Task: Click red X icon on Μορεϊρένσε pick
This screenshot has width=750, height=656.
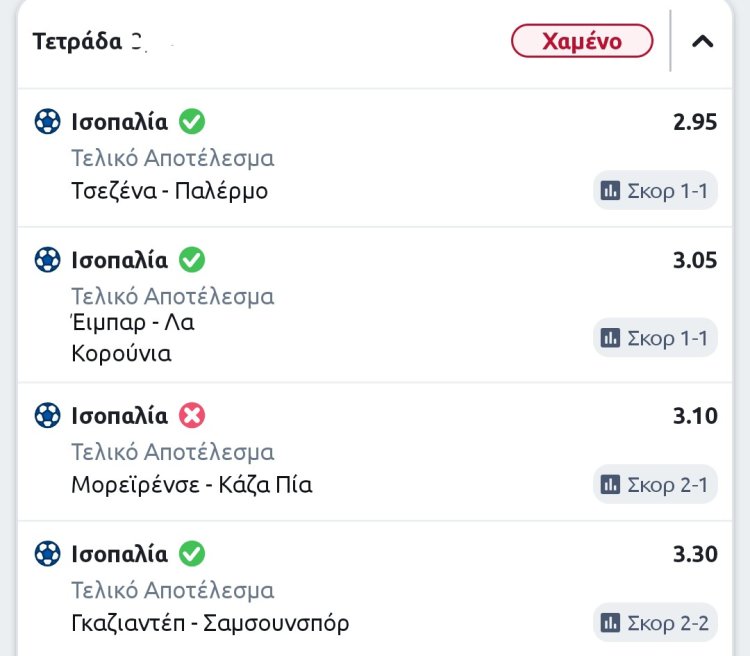Action: (x=191, y=415)
